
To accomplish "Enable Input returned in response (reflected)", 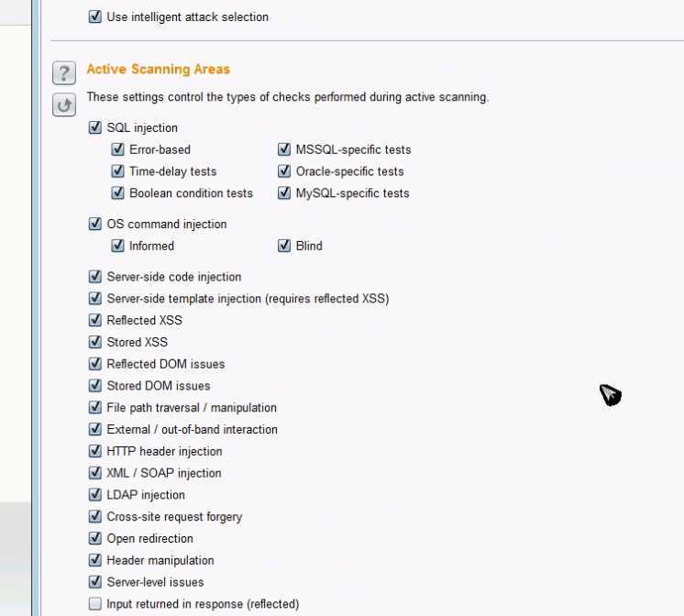I will click(95, 604).
